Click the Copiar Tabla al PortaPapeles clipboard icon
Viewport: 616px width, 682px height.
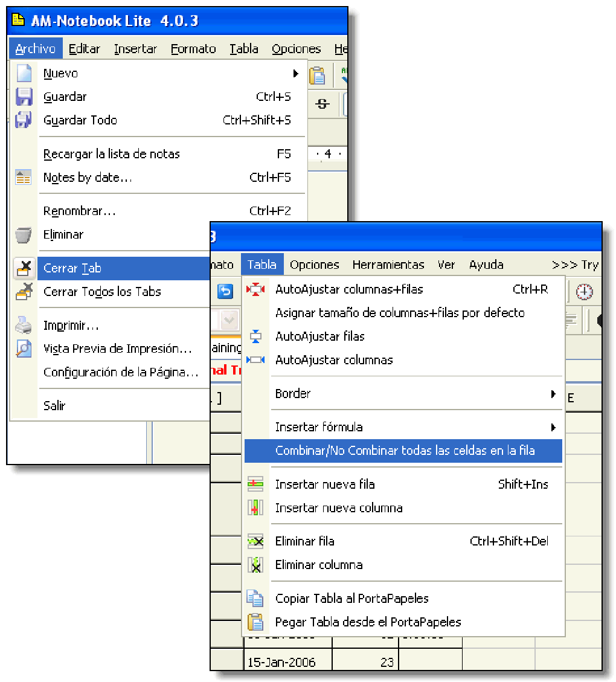coord(256,598)
